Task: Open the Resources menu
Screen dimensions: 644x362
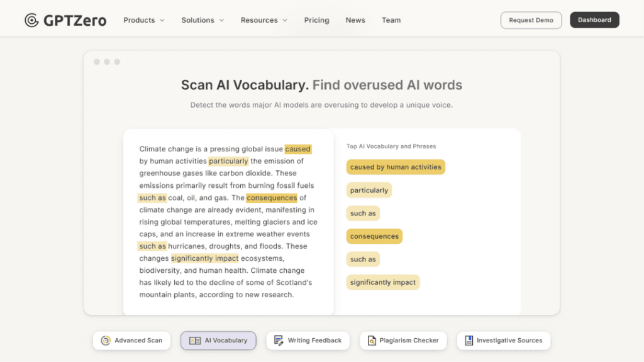Action: 264,20
